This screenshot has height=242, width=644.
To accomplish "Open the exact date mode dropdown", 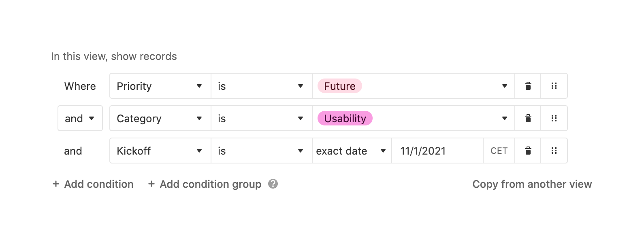I will click(351, 151).
